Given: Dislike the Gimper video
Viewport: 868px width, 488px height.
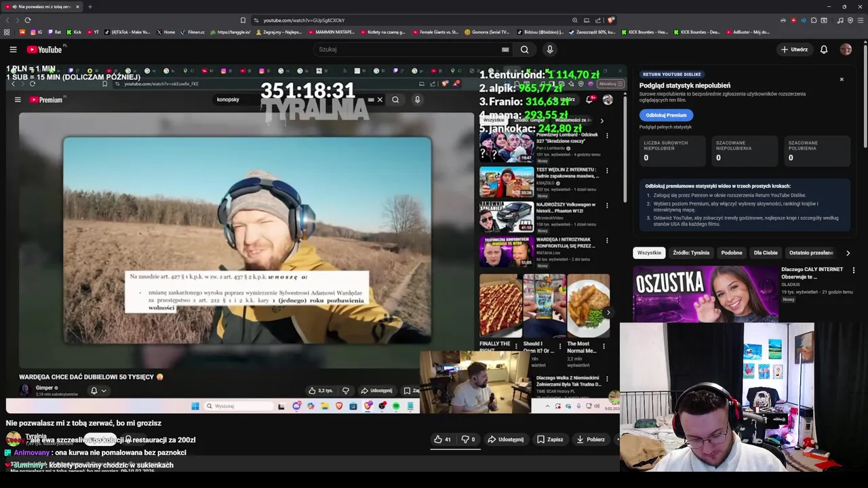Looking at the screenshot, I should [x=346, y=390].
